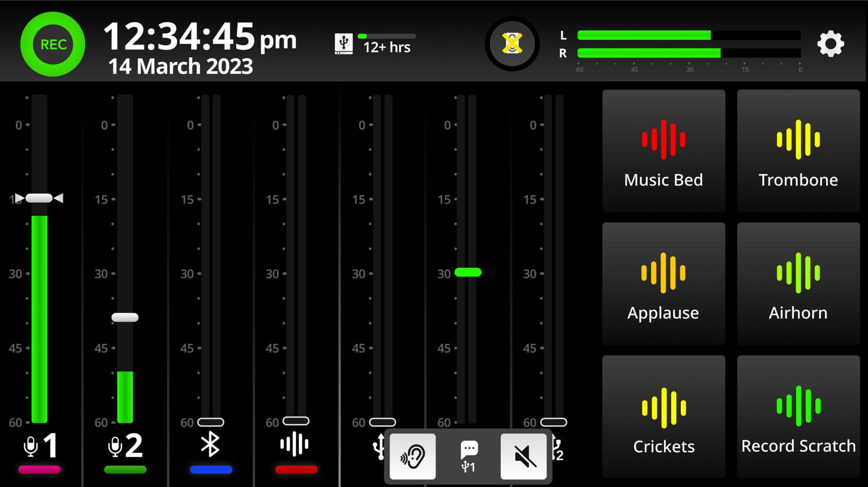Screen dimensions: 868x487
Task: Click the mic 2 channel fader handle
Action: [125, 317]
